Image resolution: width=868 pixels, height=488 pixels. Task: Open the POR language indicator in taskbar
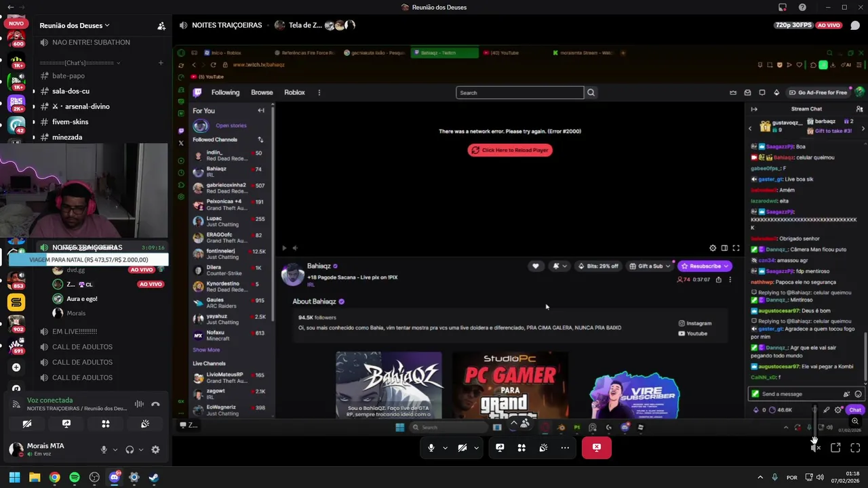click(792, 478)
